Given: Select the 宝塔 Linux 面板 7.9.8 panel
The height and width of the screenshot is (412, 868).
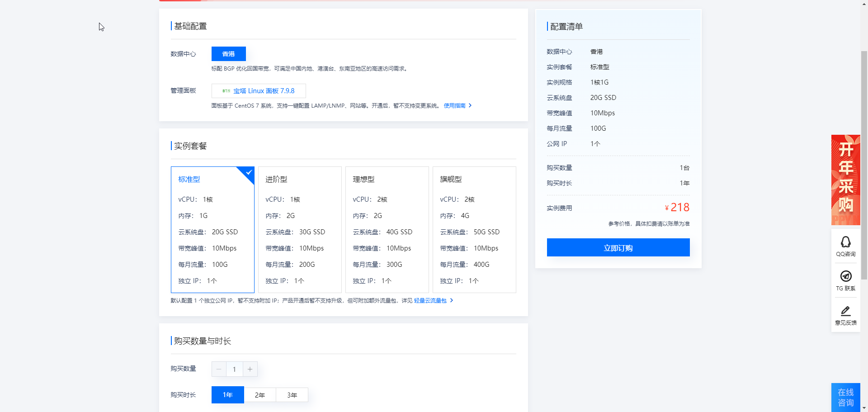Looking at the screenshot, I should [x=258, y=90].
